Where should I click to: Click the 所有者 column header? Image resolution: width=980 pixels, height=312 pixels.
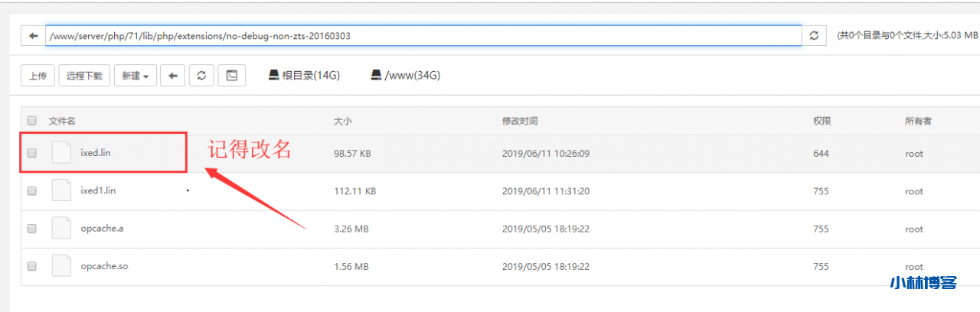(x=918, y=121)
